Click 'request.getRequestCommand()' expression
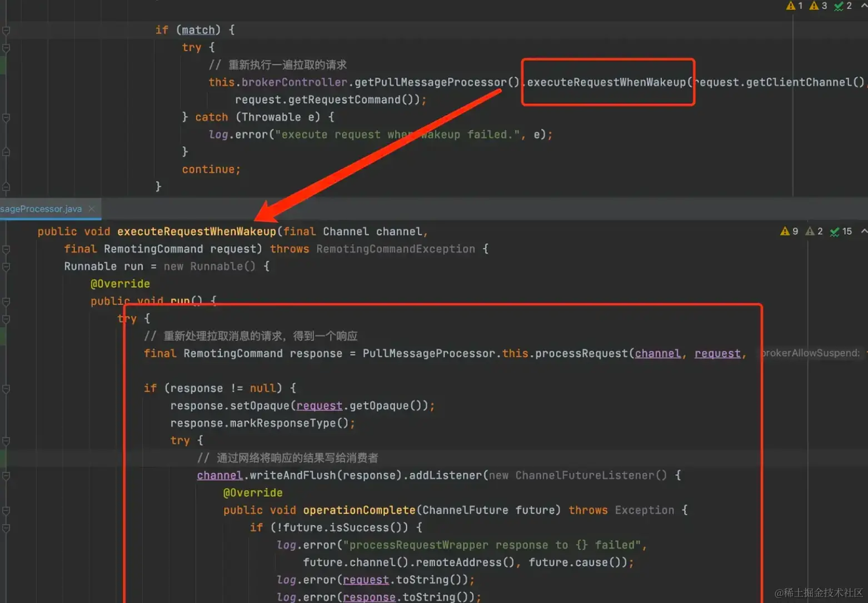 pyautogui.click(x=327, y=99)
